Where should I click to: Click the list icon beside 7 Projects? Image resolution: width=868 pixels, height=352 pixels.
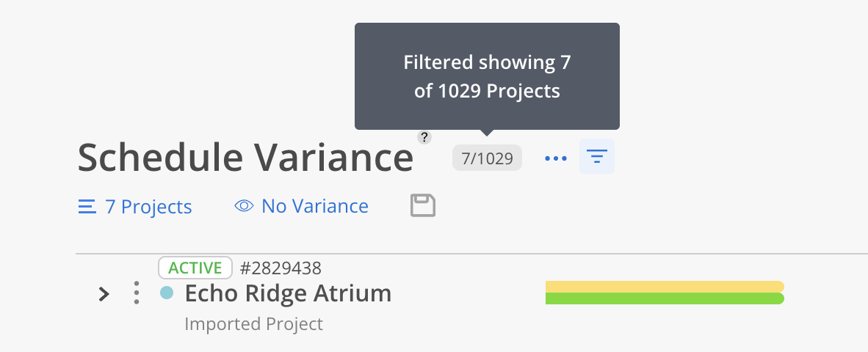click(87, 207)
